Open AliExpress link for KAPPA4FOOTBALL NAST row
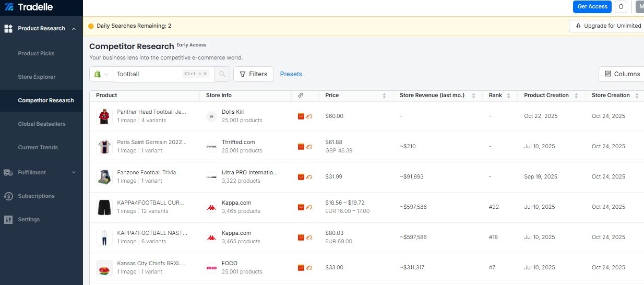Viewport: 644px width, 285px height. 301,238
